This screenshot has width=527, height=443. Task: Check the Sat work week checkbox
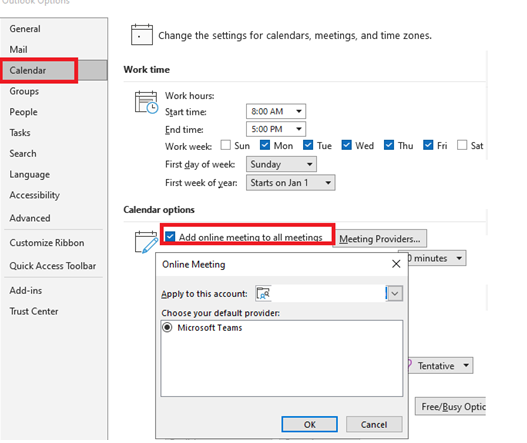coord(462,145)
